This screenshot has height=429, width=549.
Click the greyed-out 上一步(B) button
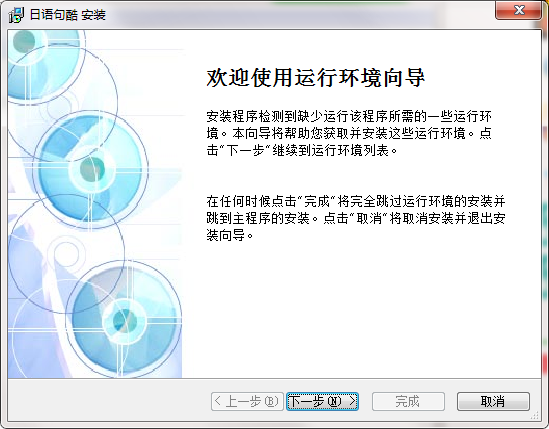[247, 401]
